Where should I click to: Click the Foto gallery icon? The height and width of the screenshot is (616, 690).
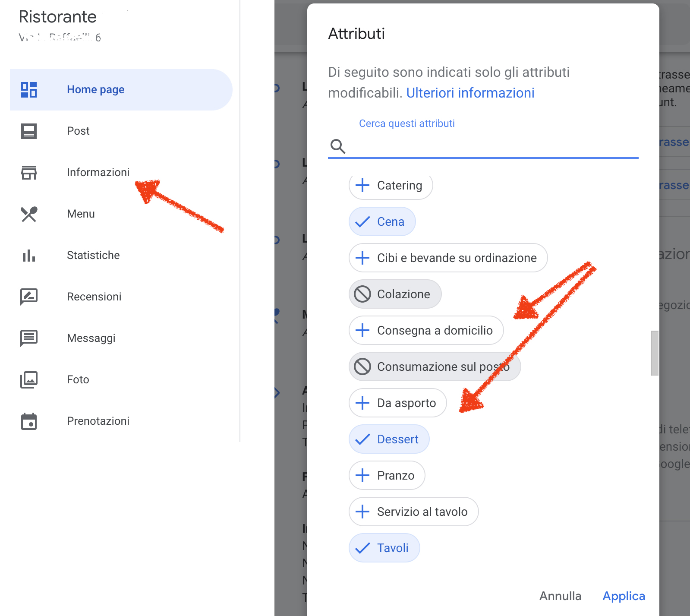tap(29, 380)
